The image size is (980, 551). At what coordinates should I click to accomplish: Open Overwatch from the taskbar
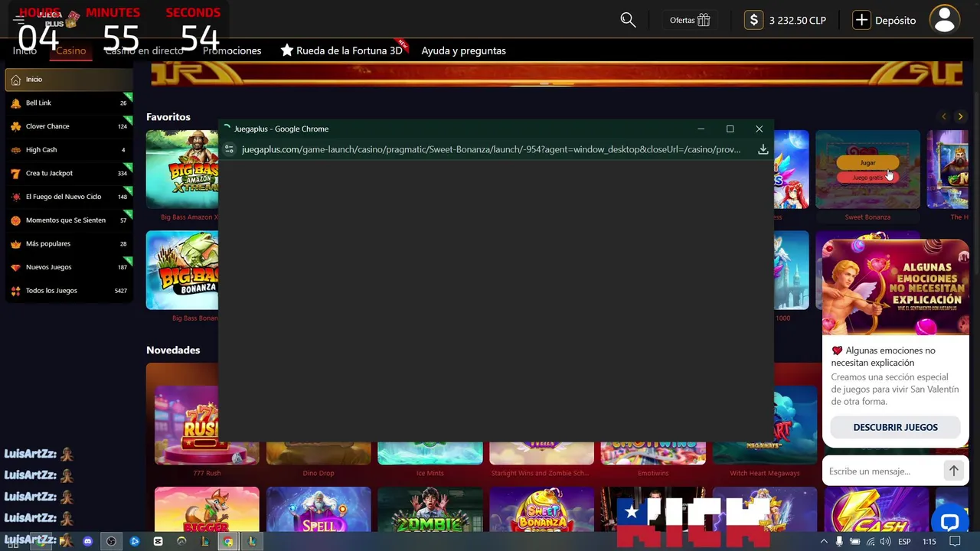pyautogui.click(x=181, y=541)
